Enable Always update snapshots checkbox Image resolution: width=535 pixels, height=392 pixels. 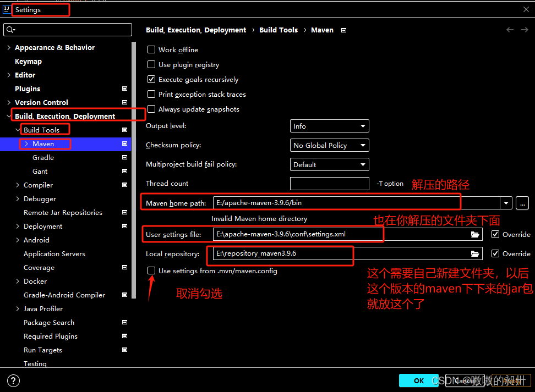click(x=151, y=109)
